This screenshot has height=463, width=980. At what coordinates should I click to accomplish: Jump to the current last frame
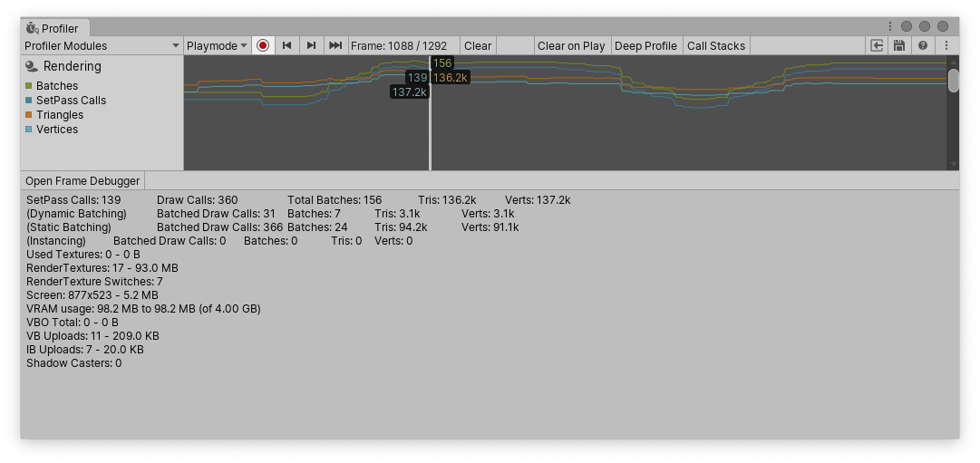coord(335,45)
